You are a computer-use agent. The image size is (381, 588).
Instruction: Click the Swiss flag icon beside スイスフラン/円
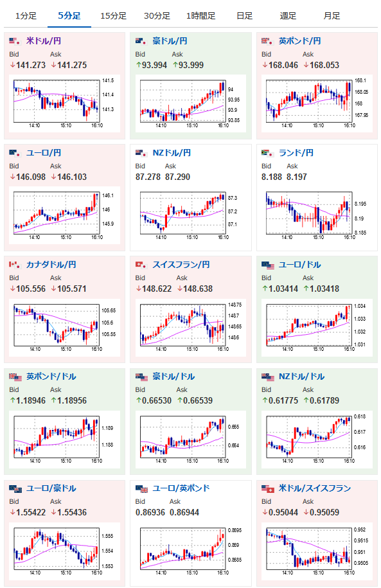(141, 264)
